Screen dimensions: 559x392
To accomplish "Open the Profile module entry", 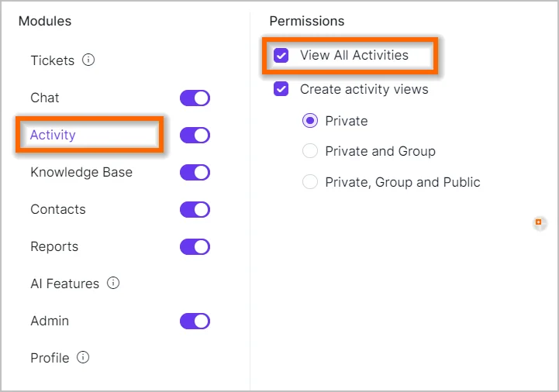I will click(x=50, y=358).
